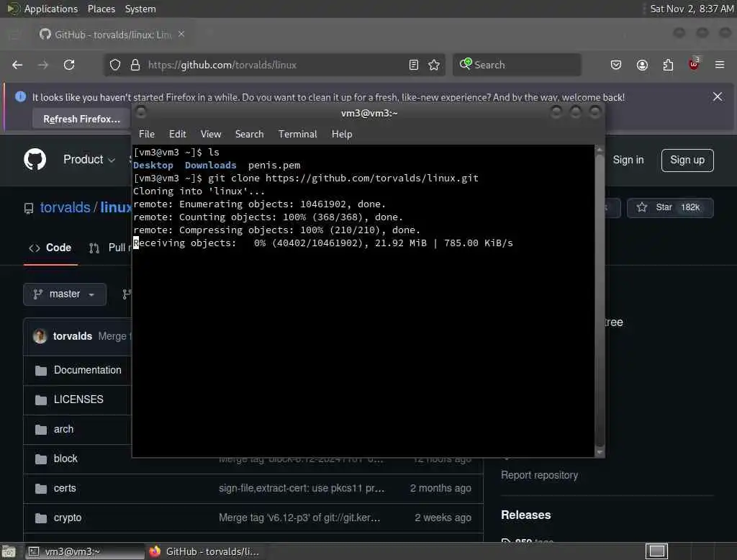Open the terminal File menu

click(x=147, y=134)
